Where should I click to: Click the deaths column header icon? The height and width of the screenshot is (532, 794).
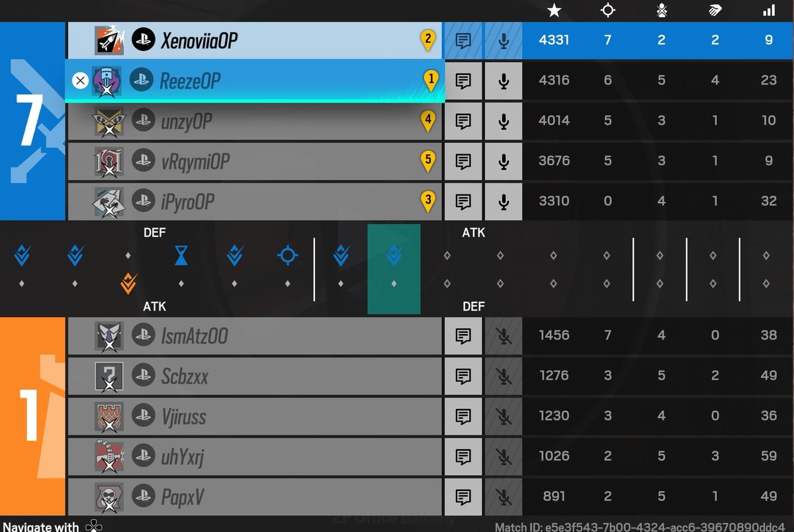(661, 10)
